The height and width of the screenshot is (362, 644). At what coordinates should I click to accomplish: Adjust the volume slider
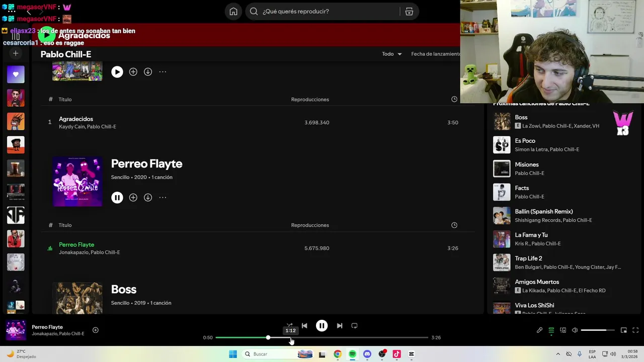[598, 330]
